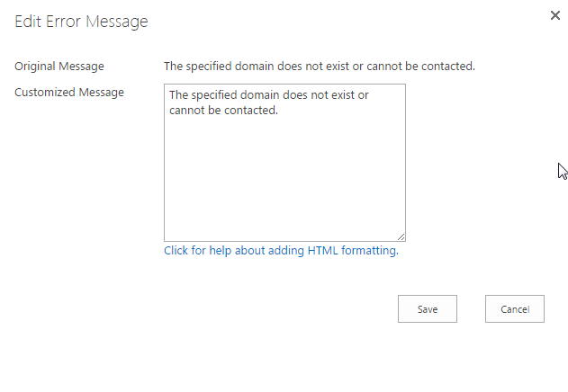The height and width of the screenshot is (392, 568).
Task: Place cursor before "The" in the text box
Action: [x=170, y=94]
